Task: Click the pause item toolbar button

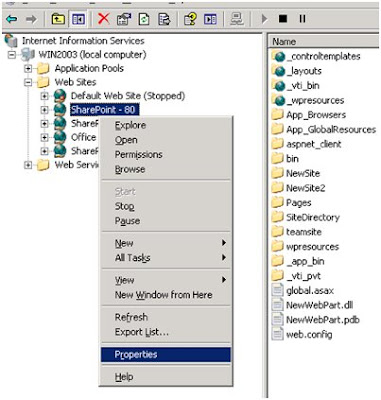Action: coord(302,19)
